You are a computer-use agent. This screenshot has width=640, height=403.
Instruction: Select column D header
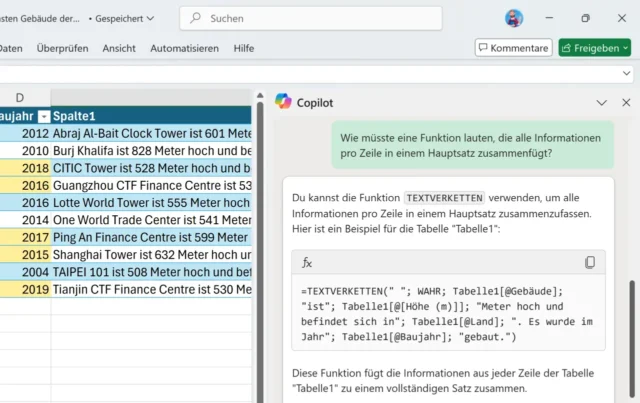pyautogui.click(x=20, y=97)
